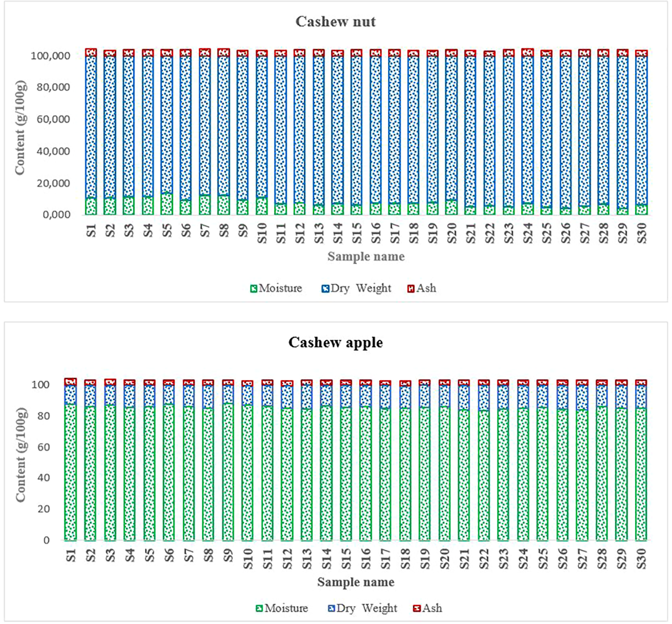Click the Moisture legend swatch in Cashew nut chart
The height and width of the screenshot is (624, 672).
coord(254,289)
